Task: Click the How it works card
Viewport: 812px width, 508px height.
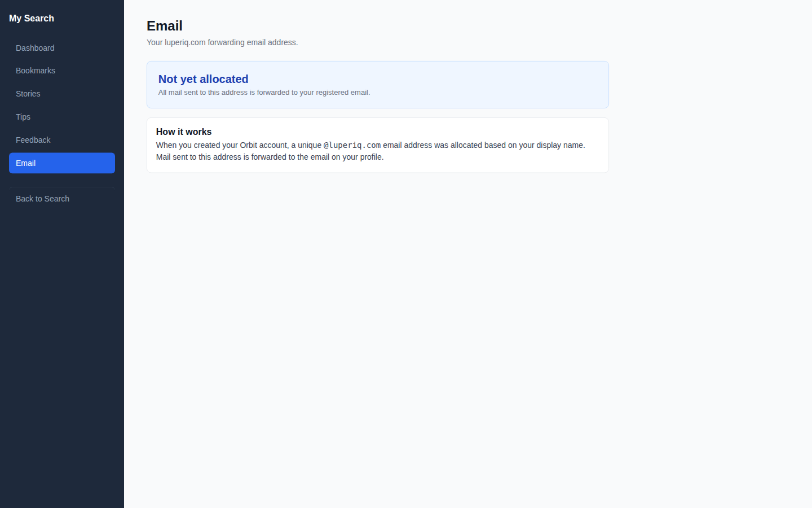Action: (x=377, y=145)
